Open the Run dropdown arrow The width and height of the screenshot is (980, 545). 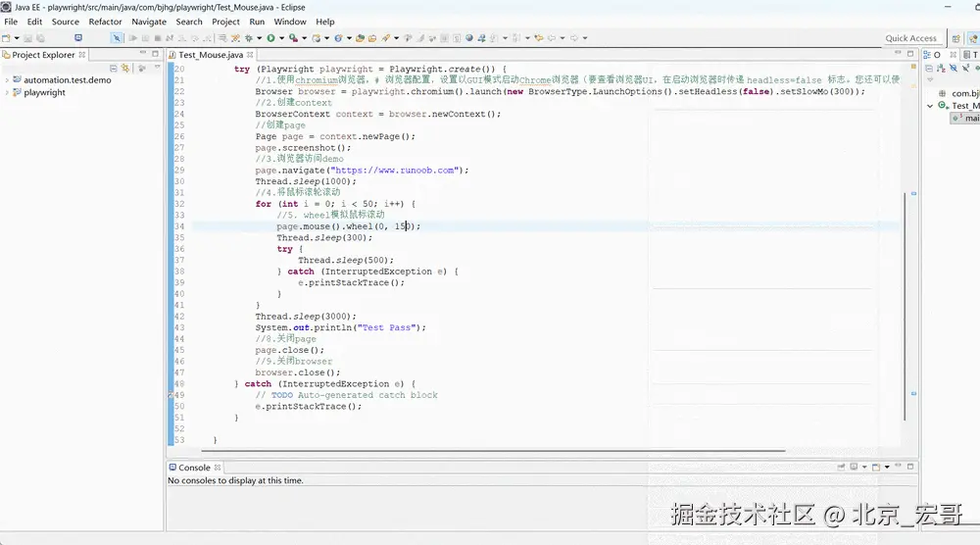click(282, 38)
